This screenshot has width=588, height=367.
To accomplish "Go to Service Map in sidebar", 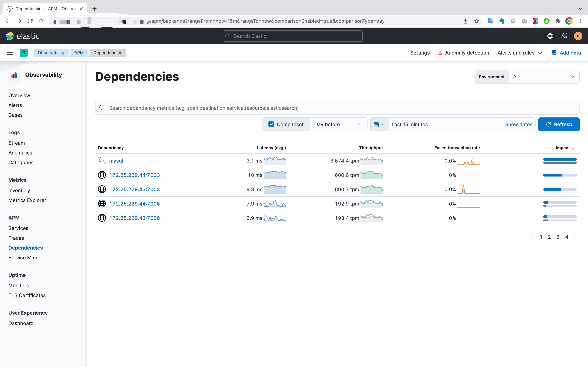I will [x=23, y=258].
